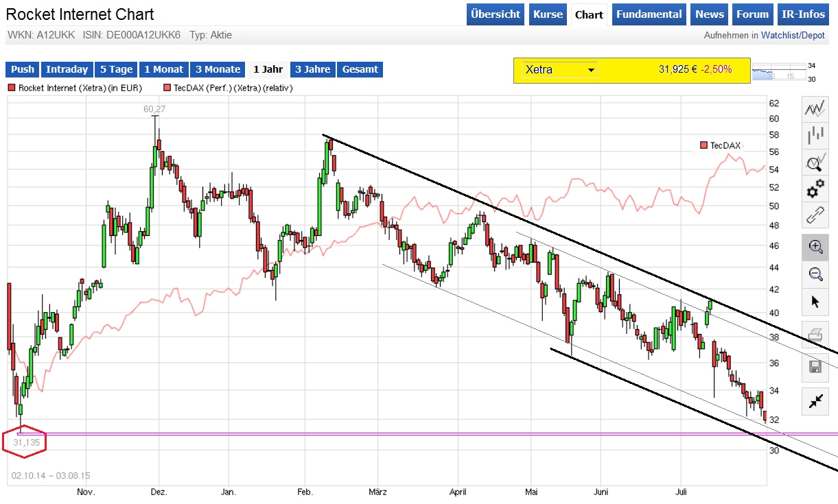Switch chart to 1 Monat range
Image resolution: width=838 pixels, height=504 pixels.
point(164,69)
